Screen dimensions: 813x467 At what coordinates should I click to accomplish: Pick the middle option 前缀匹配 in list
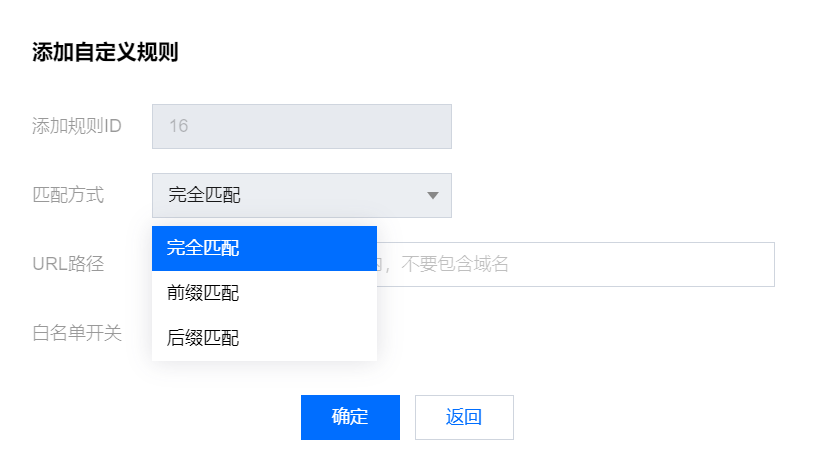[203, 293]
